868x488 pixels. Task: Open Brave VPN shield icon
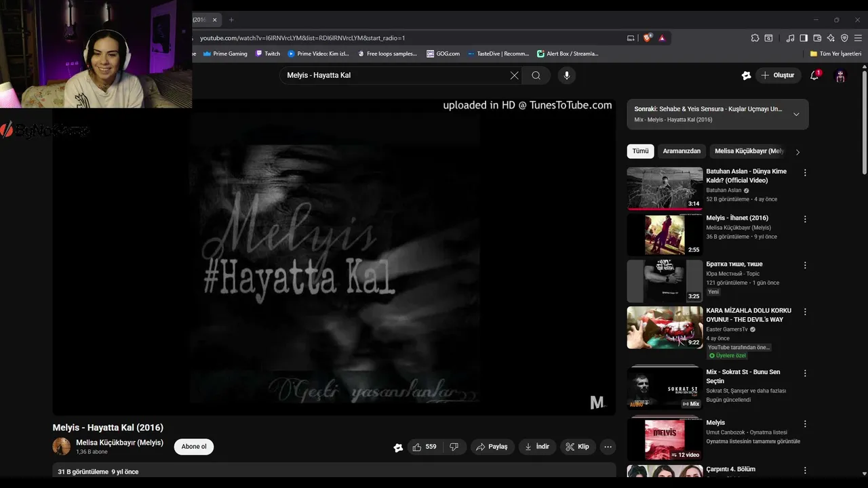[x=844, y=38]
